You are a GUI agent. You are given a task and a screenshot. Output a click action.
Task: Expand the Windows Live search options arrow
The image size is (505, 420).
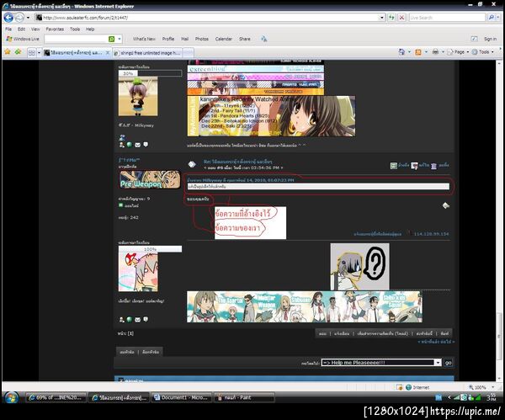(120, 39)
